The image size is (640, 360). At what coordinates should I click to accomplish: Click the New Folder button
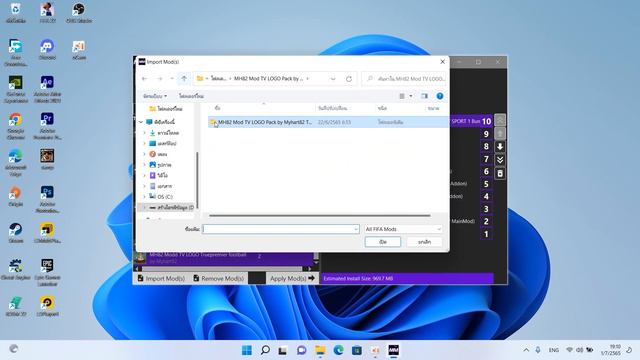191,96
